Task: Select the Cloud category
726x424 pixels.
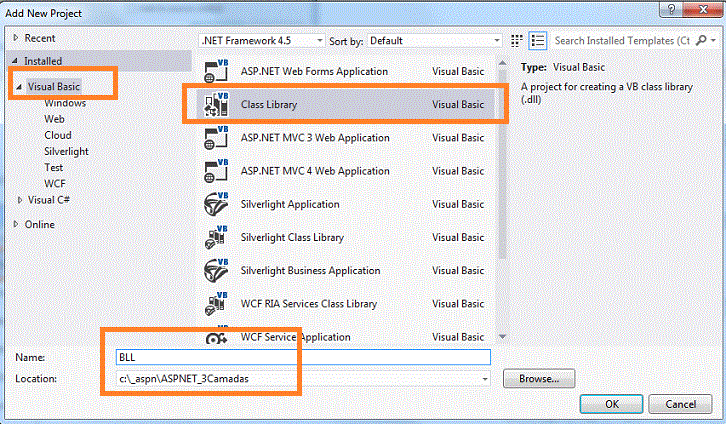Action: coord(58,135)
